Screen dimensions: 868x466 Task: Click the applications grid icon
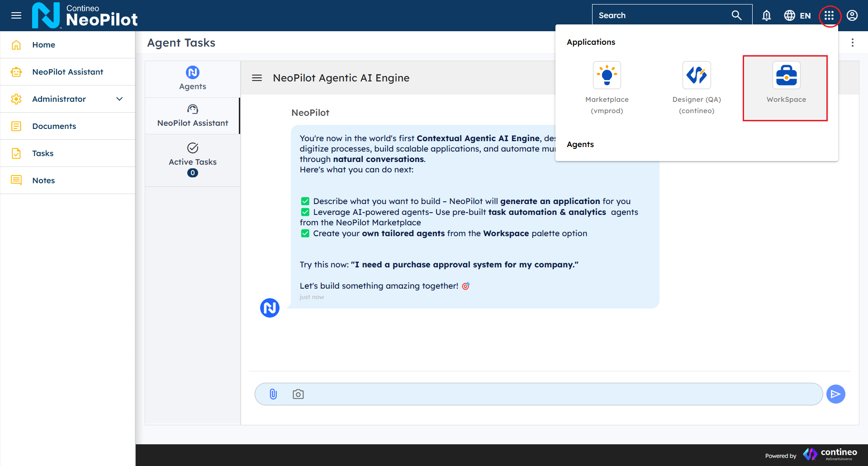pos(829,16)
